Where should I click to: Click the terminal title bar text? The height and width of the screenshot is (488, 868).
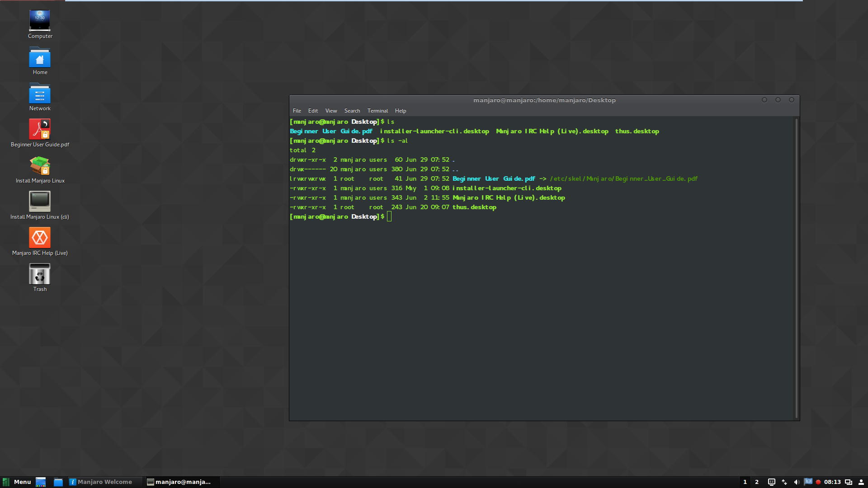[x=544, y=100]
